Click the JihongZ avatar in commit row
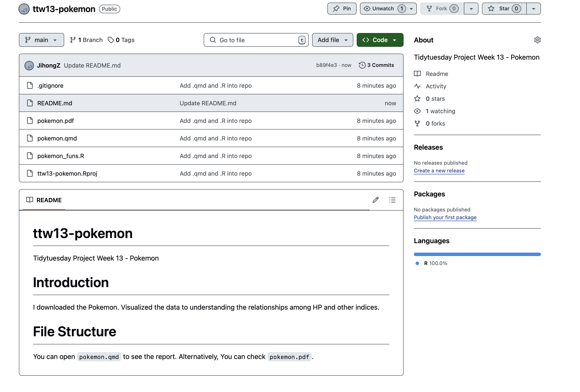Image resolution: width=580 pixels, height=392 pixels. (x=29, y=66)
